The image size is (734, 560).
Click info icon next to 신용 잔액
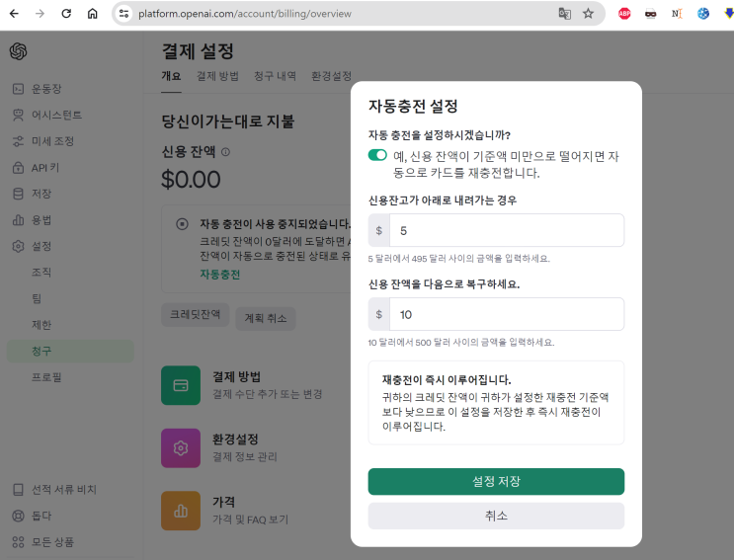pos(225,152)
